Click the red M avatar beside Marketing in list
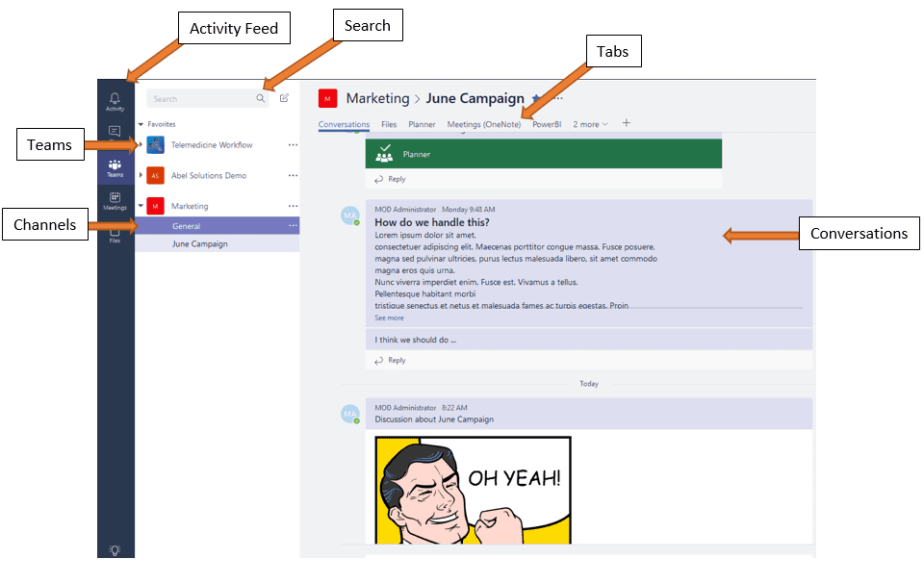Viewport: 924px width, 584px height. pyautogui.click(x=155, y=206)
